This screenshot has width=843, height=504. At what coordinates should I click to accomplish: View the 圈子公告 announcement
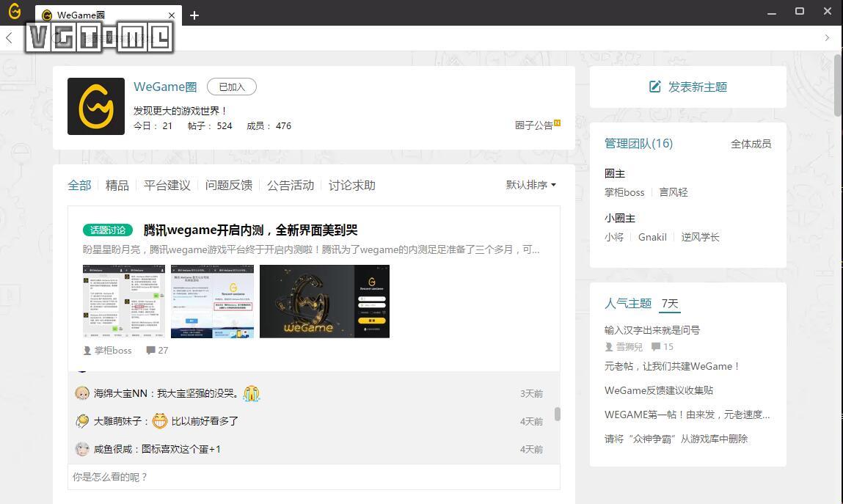click(x=534, y=125)
